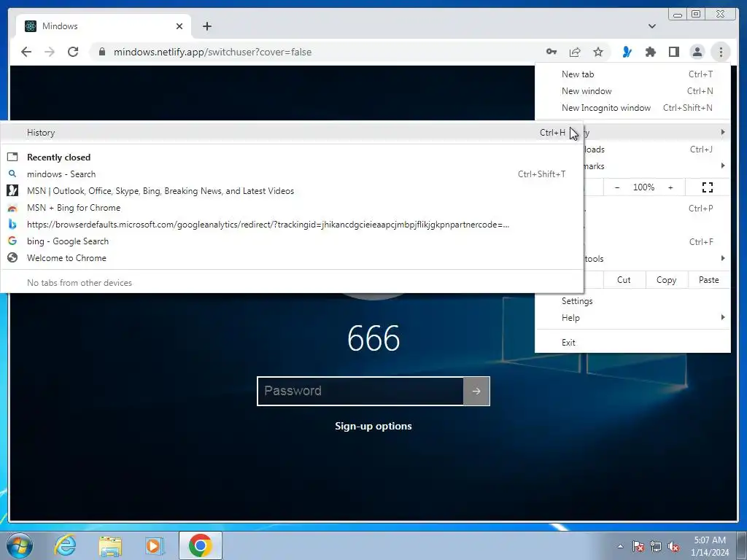
Task: Reopen 'MSN | Outlook, Office, Skype' entry
Action: tap(292, 191)
